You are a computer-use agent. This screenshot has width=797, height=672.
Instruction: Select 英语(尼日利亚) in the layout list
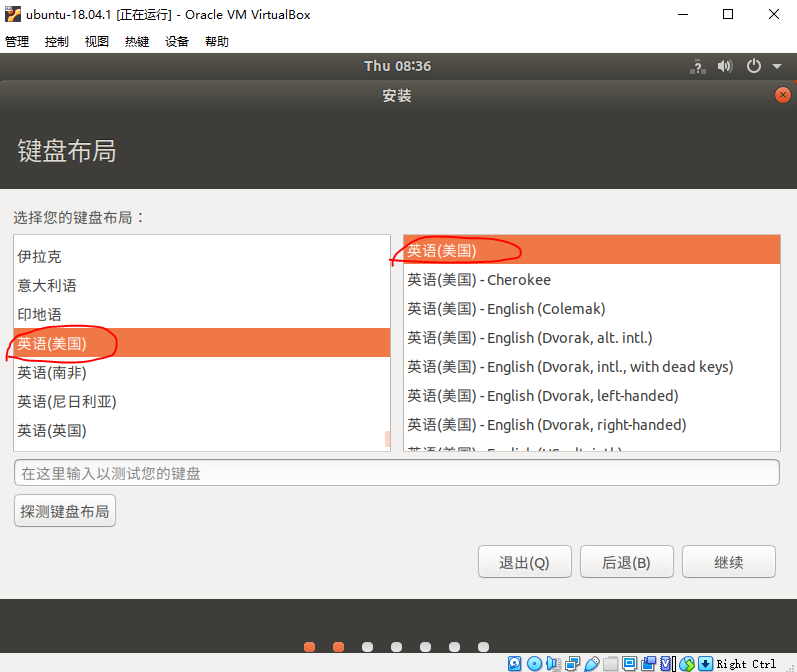[x=202, y=401]
